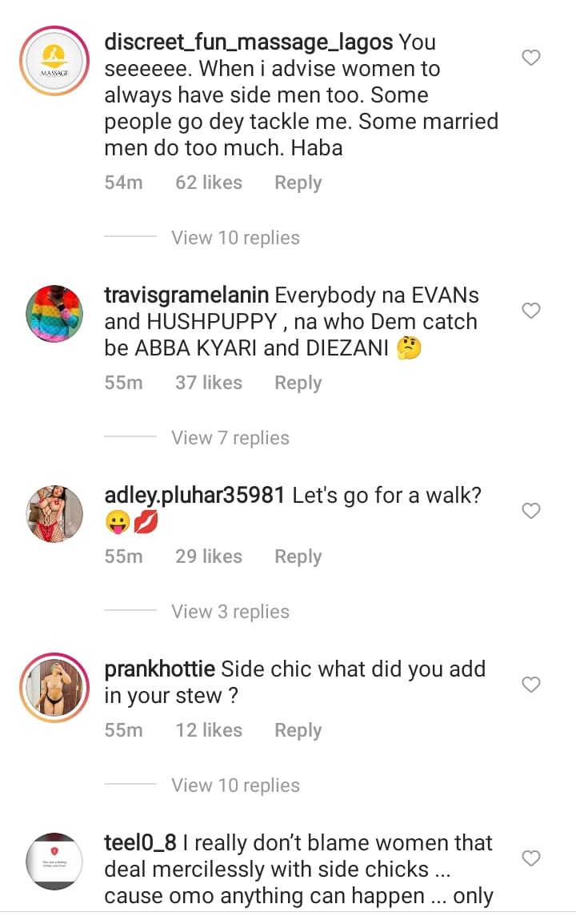Open the 29 likes count
The width and height of the screenshot is (576, 924).
coord(209,556)
